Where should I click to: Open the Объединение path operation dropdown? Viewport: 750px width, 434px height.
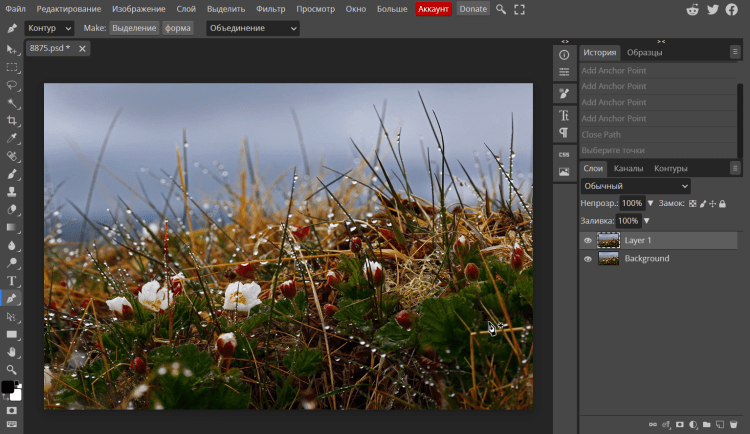point(253,28)
